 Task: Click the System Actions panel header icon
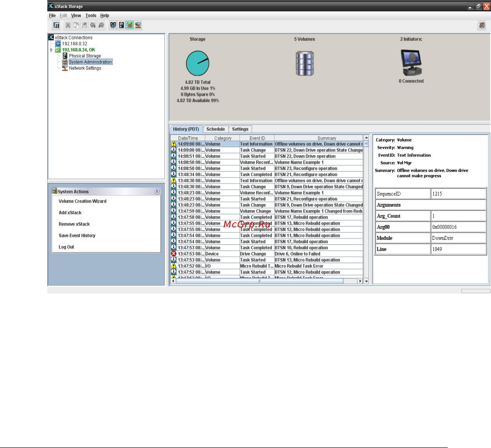click(55, 191)
